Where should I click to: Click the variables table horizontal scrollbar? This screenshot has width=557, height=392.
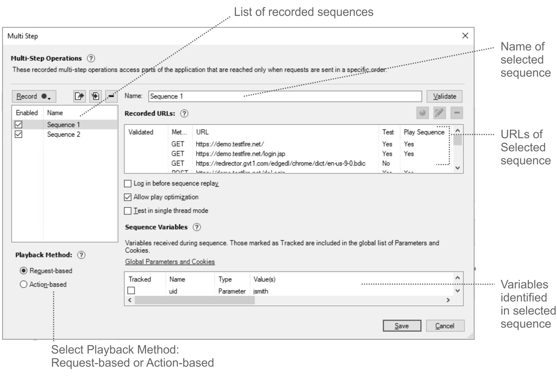pos(194,300)
